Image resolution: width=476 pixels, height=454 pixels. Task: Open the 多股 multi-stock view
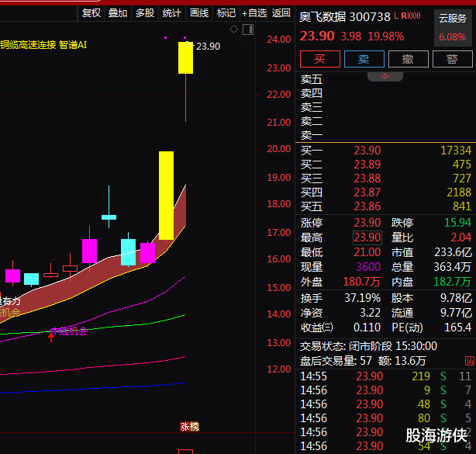(x=145, y=13)
